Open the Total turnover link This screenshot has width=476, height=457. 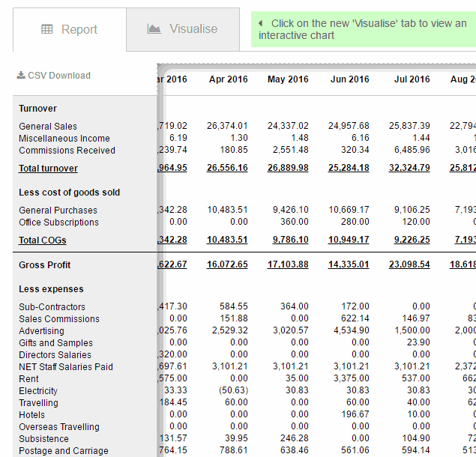tap(48, 168)
